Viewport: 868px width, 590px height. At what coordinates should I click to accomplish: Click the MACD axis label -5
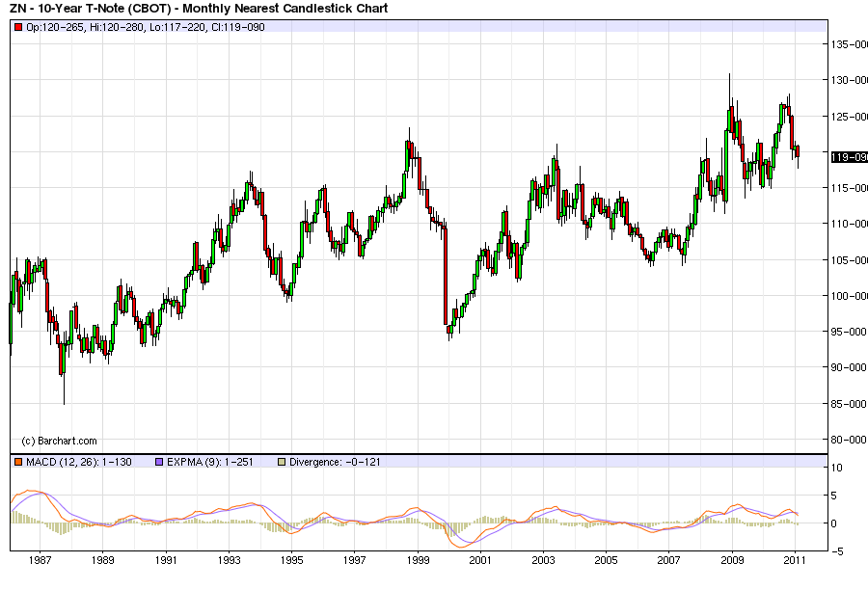coord(837,551)
